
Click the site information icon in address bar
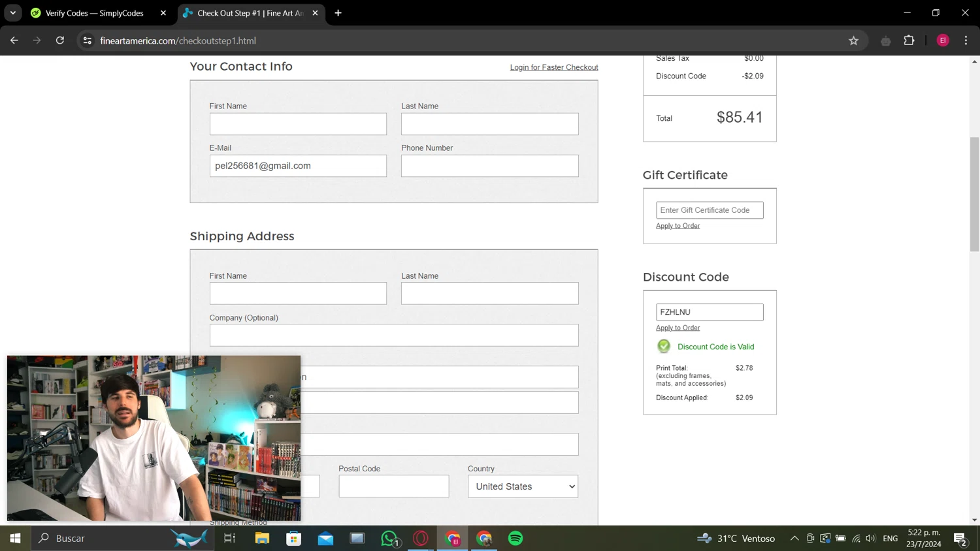[87, 40]
